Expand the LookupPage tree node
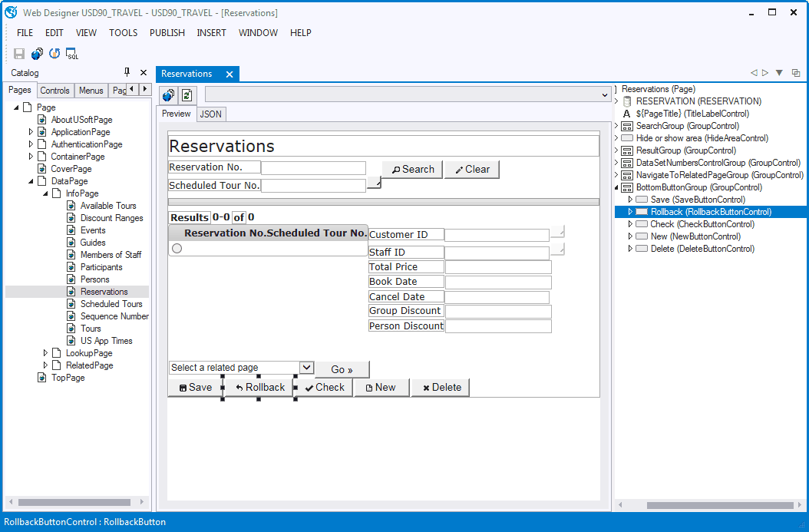Screen dimensions: 809x532 46,353
